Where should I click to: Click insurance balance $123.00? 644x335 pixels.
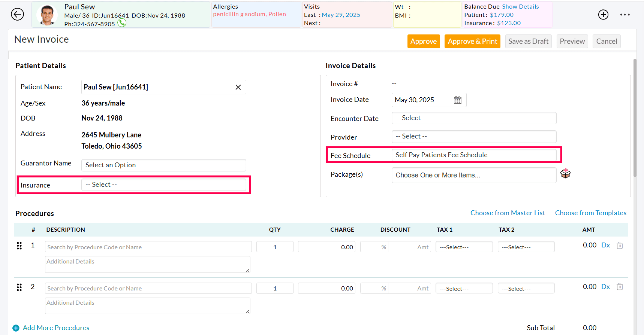509,23
